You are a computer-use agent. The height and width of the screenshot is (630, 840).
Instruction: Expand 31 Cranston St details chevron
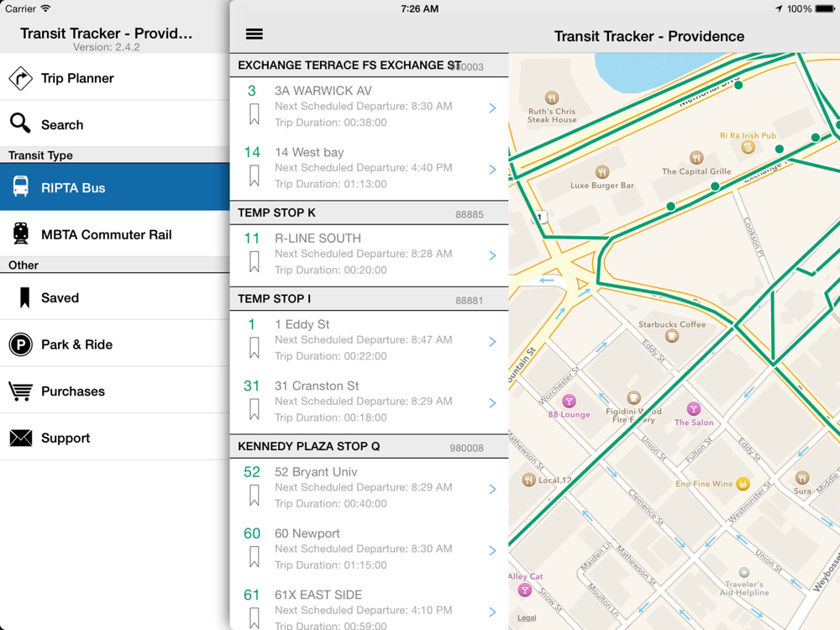tap(492, 403)
